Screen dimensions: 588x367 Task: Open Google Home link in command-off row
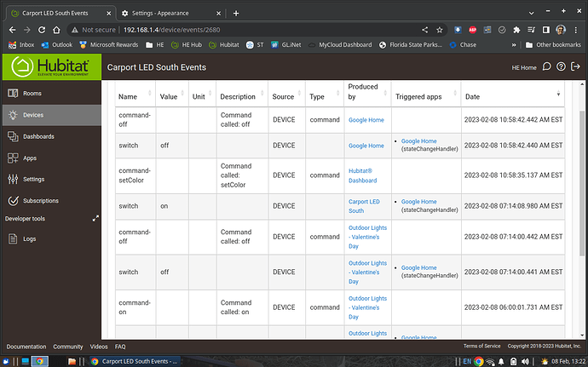(366, 120)
